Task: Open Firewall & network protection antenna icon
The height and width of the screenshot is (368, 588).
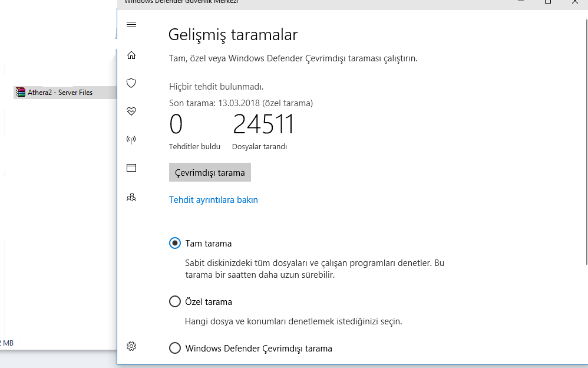Action: (131, 140)
